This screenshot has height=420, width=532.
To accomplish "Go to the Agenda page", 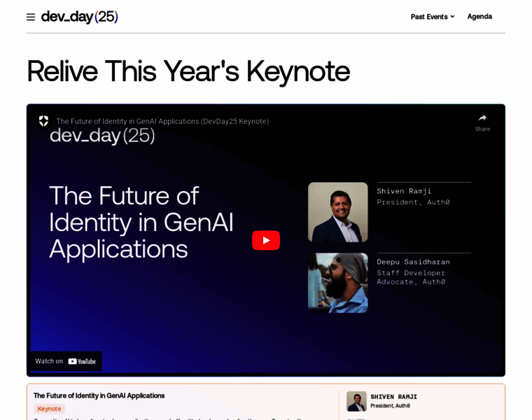I will pyautogui.click(x=479, y=16).
